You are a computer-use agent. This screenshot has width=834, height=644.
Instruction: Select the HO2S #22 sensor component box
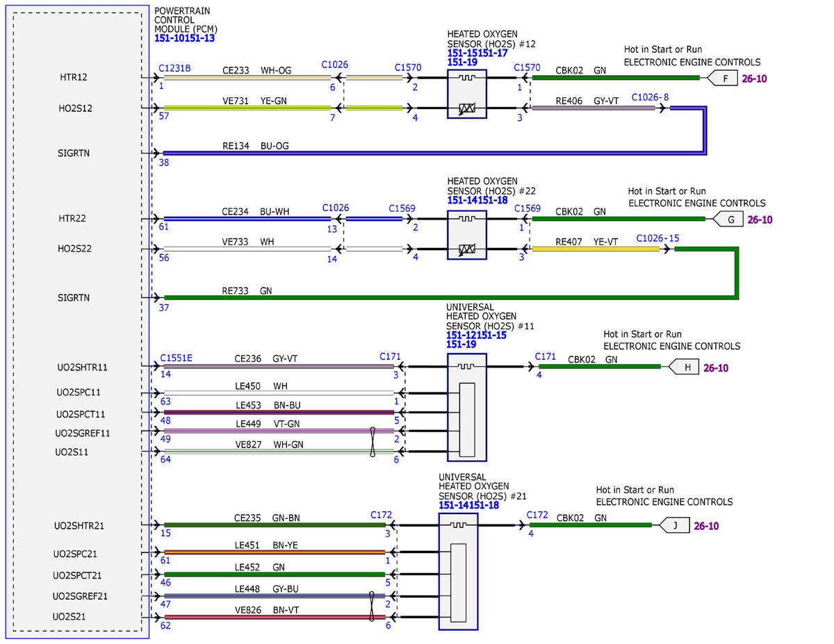coord(466,233)
